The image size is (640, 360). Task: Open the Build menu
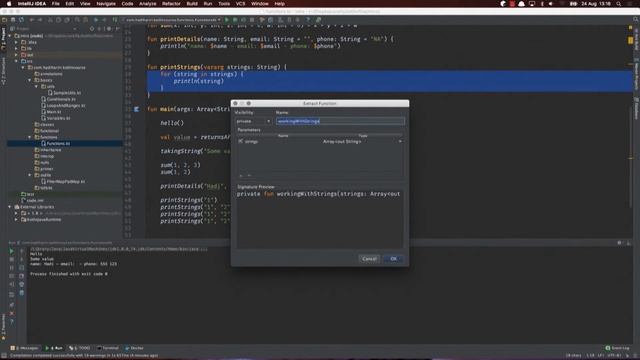pyautogui.click(x=192, y=4)
